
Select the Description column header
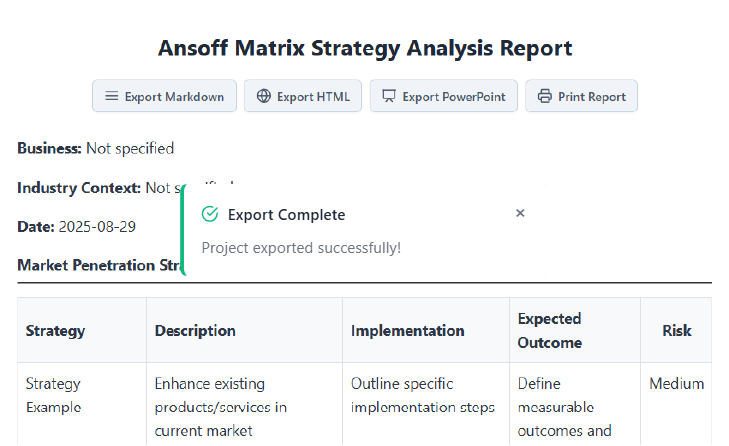click(x=195, y=330)
